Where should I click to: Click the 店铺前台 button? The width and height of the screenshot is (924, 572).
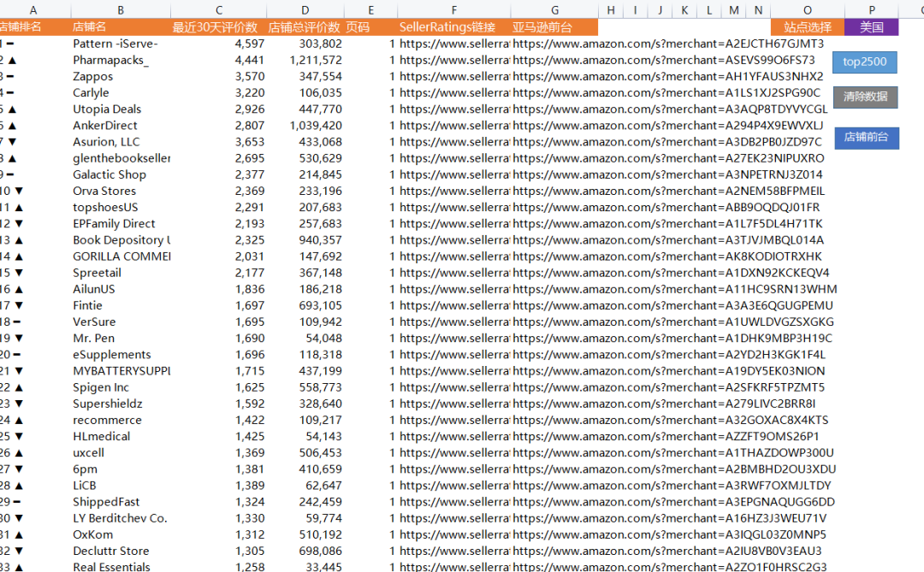pyautogui.click(x=866, y=138)
